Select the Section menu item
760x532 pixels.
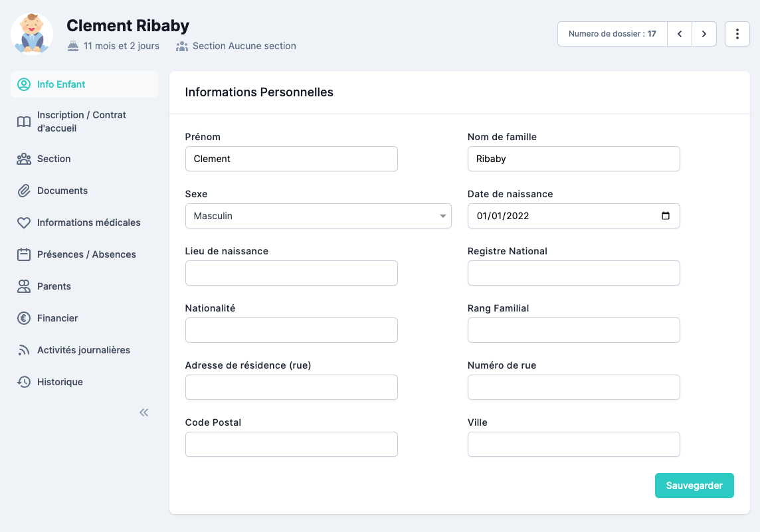click(54, 159)
